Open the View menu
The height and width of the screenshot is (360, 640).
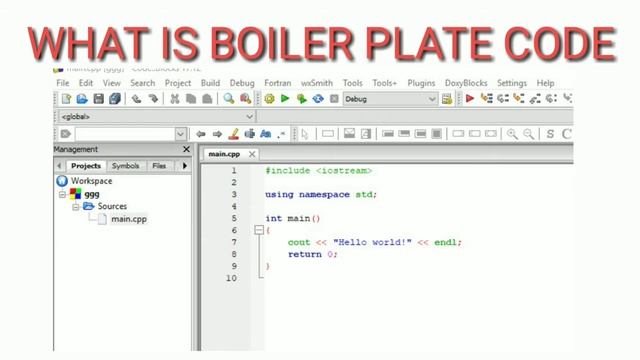tap(111, 83)
